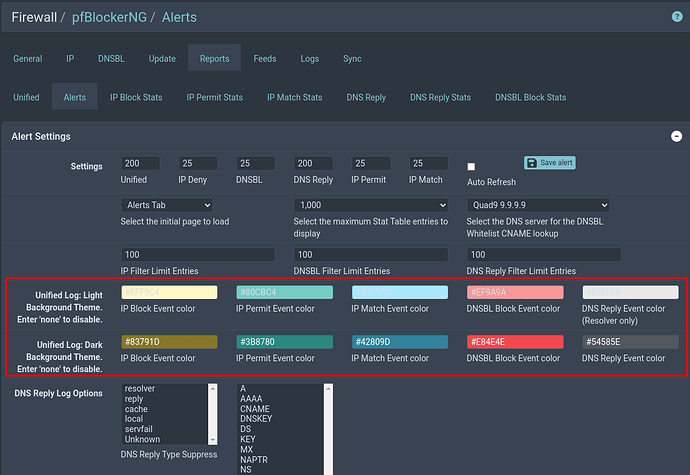The width and height of the screenshot is (690, 475).
Task: Select AAAA in the record type list
Action: coord(280,399)
